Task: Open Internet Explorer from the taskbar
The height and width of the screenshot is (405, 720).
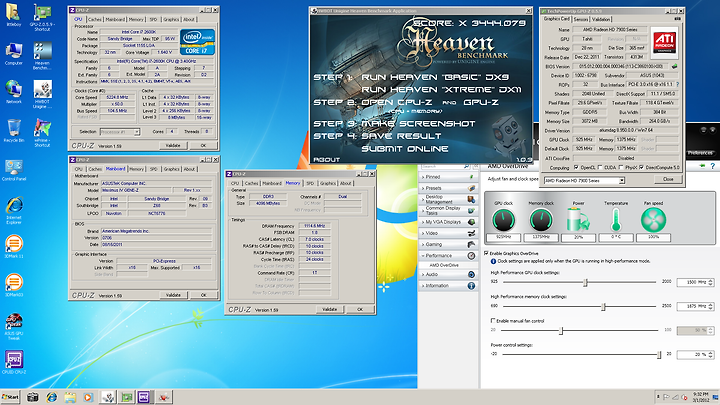Action: (51, 397)
